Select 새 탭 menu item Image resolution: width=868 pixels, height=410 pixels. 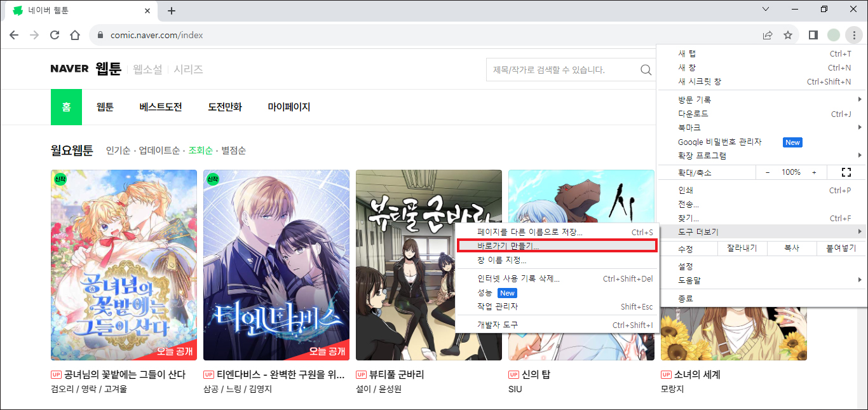tap(761, 53)
